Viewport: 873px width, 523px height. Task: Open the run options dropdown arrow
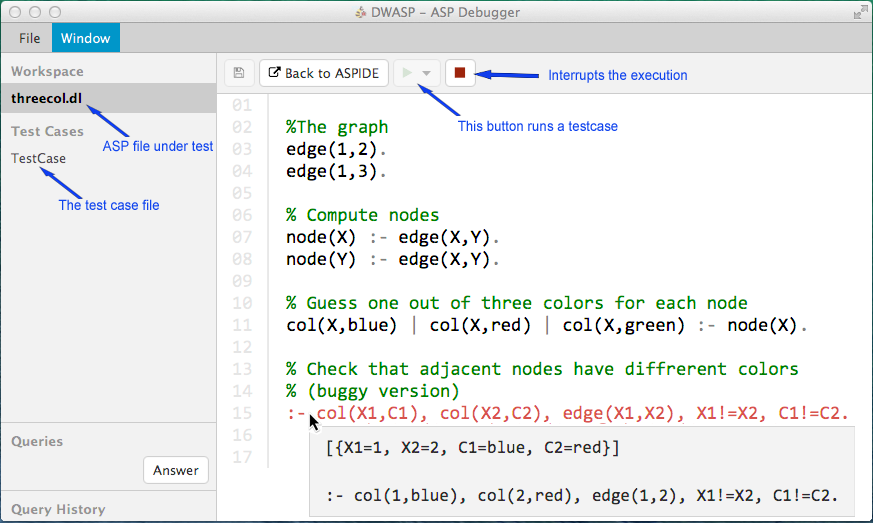point(427,74)
